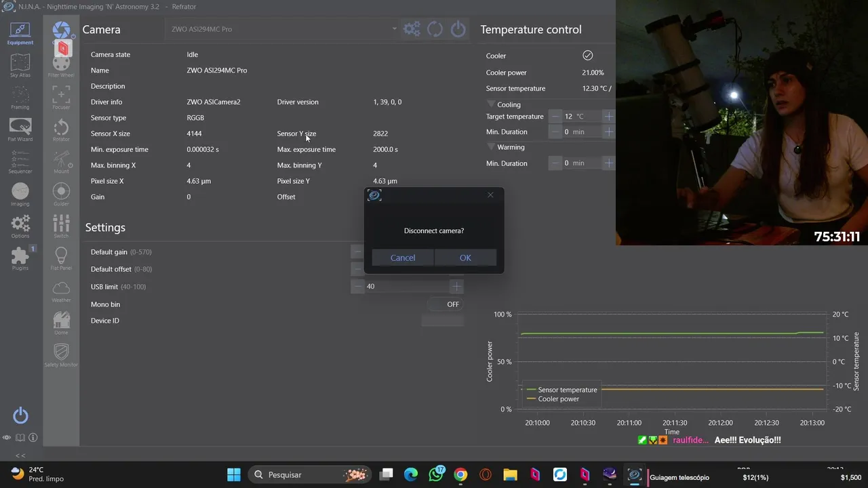Click OK in Disconnect camera dialog

[465, 258]
